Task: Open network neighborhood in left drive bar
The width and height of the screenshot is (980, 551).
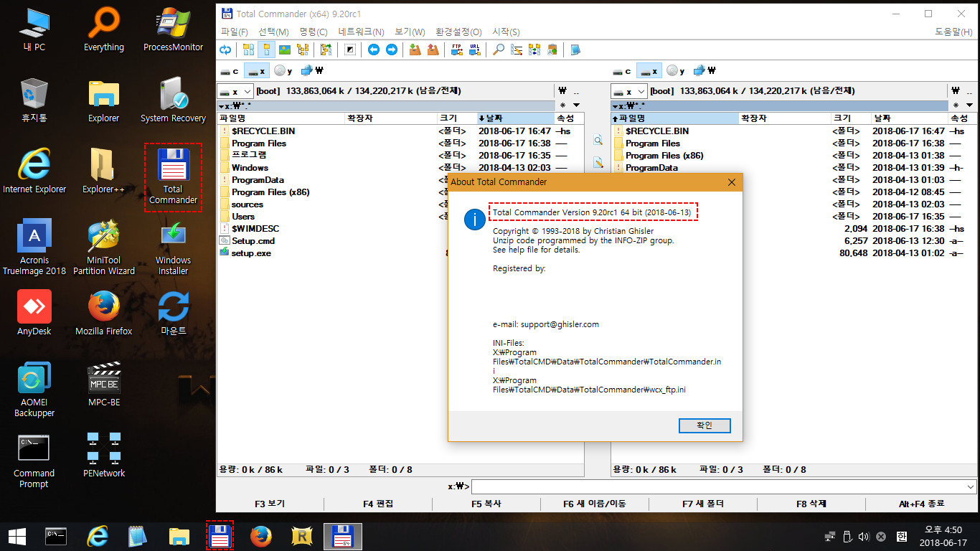Action: pyautogui.click(x=313, y=71)
